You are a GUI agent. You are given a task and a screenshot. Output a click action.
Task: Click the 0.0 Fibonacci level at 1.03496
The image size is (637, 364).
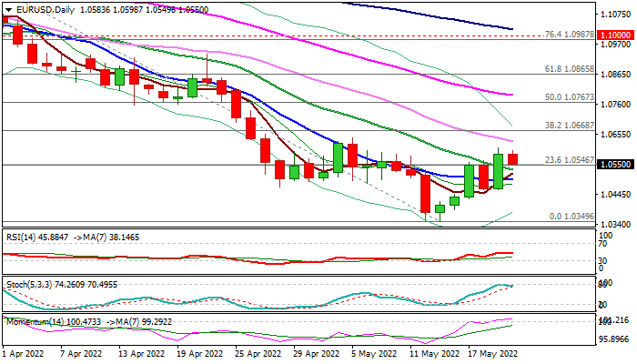573,217
